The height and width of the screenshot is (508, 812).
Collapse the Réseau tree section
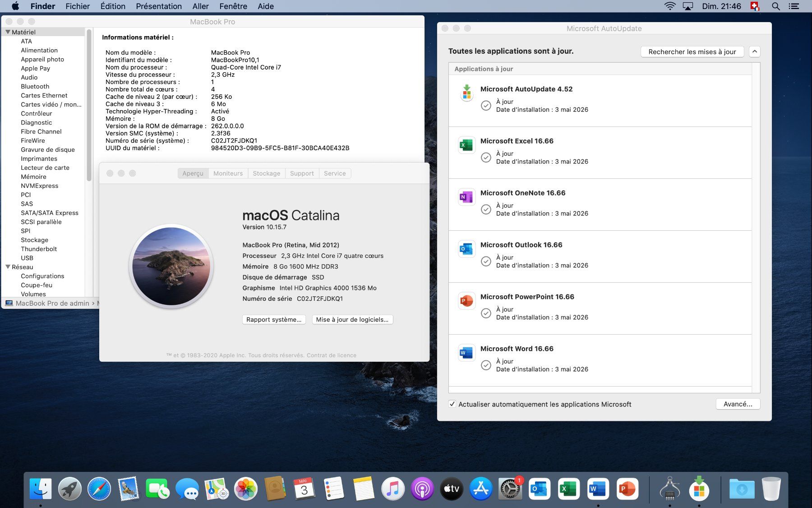[x=8, y=267]
